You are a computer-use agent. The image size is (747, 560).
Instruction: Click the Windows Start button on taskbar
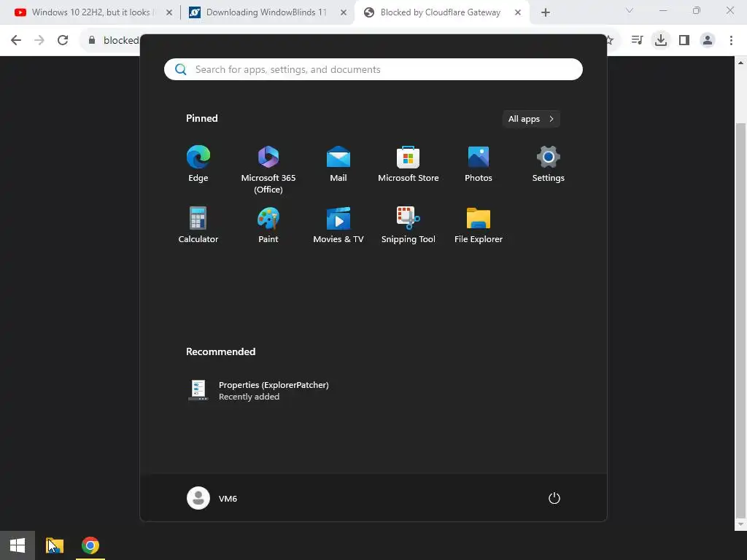(18, 545)
